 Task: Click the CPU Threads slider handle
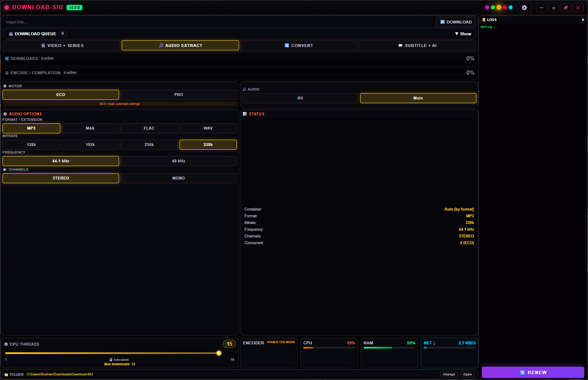point(219,353)
